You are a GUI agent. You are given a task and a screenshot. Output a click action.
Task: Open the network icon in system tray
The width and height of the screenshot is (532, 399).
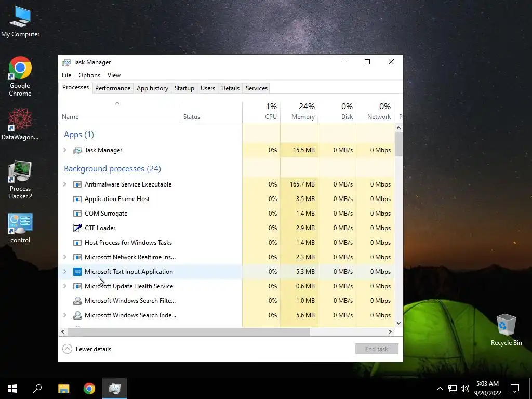453,389
